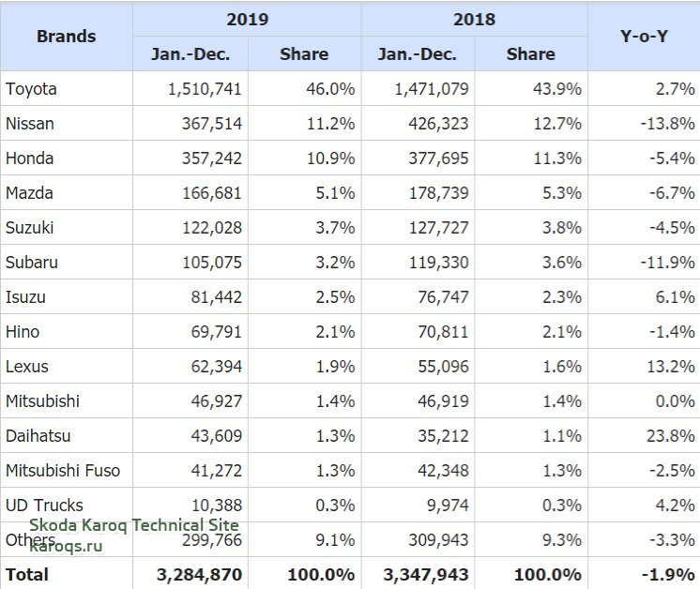Image resolution: width=700 pixels, height=589 pixels.
Task: Click Subaru Y-o-Y value -11.9%
Action: [x=667, y=263]
